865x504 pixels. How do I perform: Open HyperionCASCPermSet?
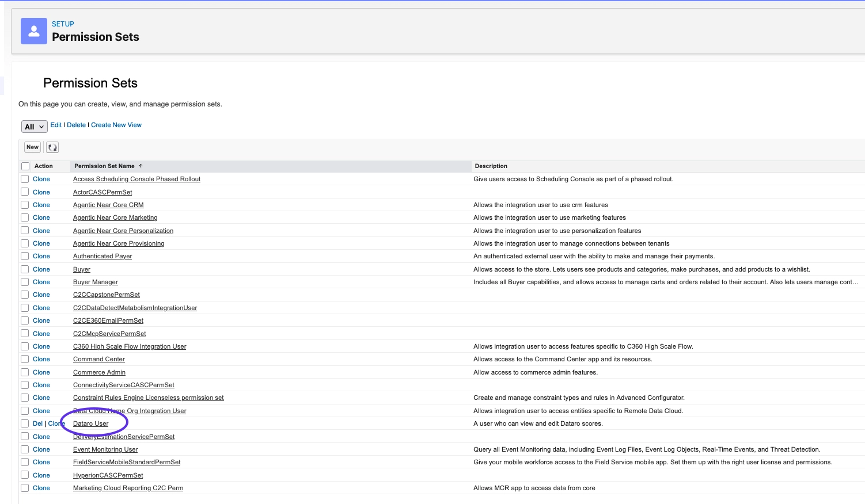click(108, 475)
